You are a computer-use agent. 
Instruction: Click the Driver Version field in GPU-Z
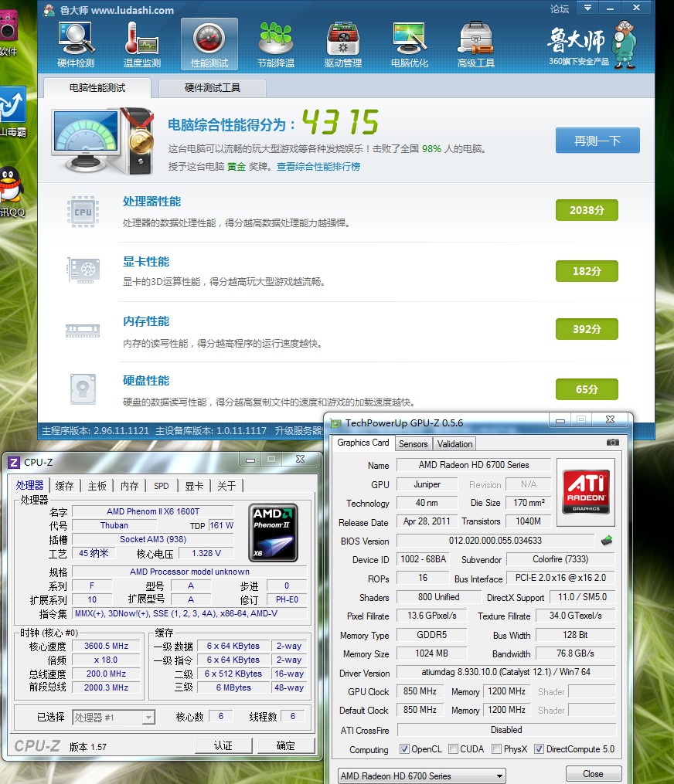505,672
